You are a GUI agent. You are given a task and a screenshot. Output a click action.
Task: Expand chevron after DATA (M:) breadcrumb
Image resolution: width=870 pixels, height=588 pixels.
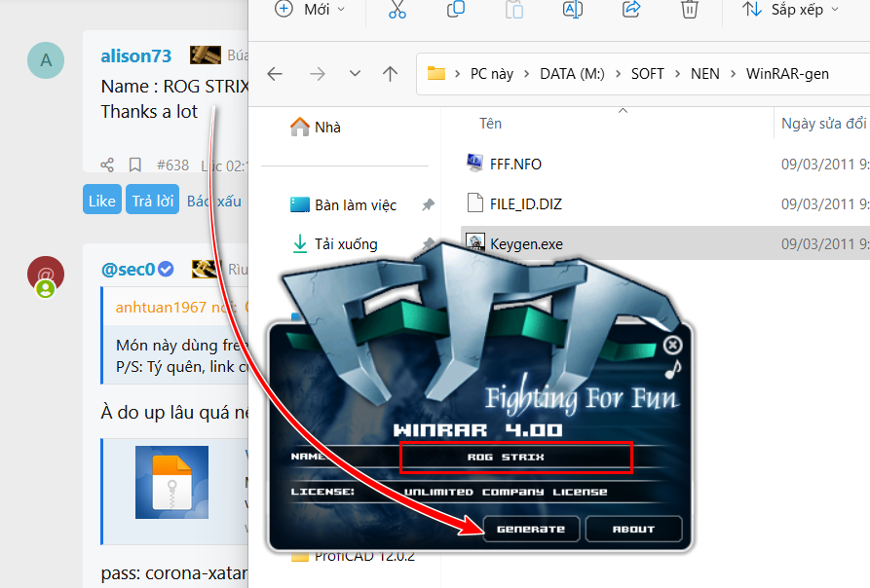(x=618, y=74)
